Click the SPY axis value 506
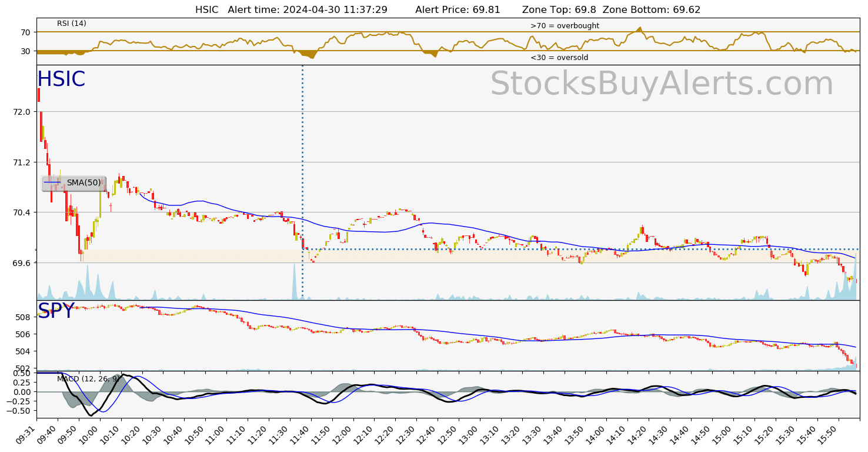 [23, 334]
